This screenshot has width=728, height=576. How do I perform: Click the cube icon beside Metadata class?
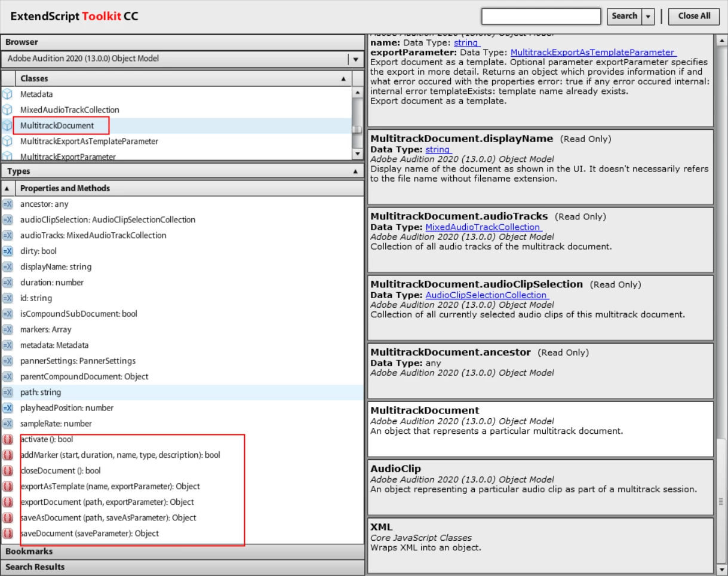click(x=7, y=94)
